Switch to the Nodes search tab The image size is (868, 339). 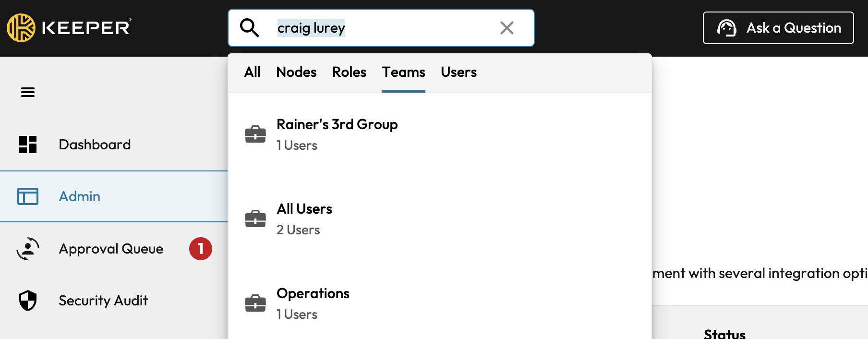pos(296,73)
